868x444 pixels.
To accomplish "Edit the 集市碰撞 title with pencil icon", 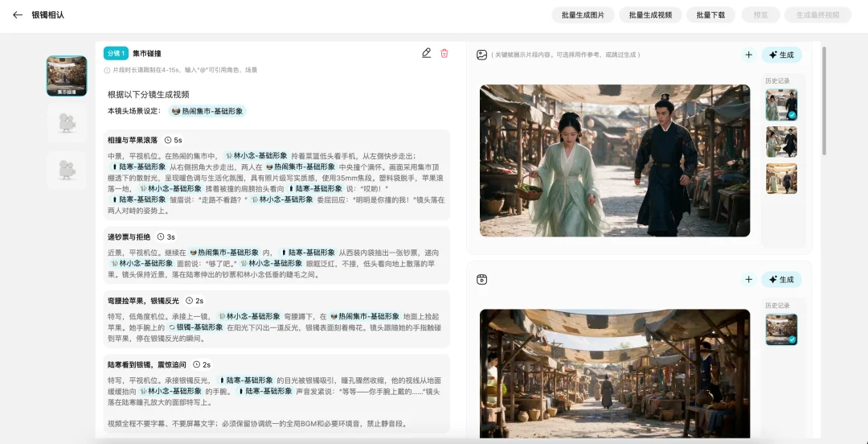I will coord(426,53).
